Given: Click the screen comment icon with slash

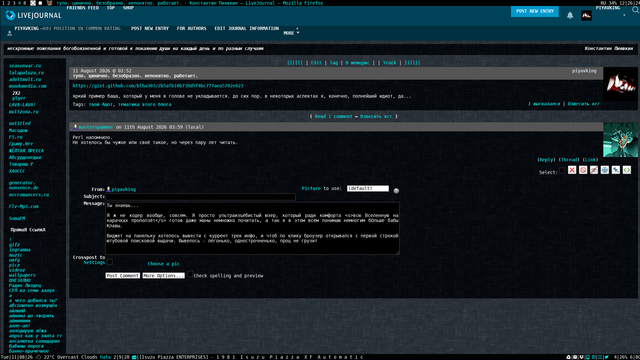Looking at the screenshot, I should pos(594,170).
